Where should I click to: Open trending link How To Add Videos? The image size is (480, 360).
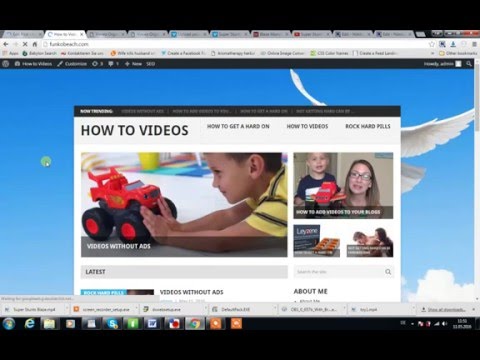point(202,111)
